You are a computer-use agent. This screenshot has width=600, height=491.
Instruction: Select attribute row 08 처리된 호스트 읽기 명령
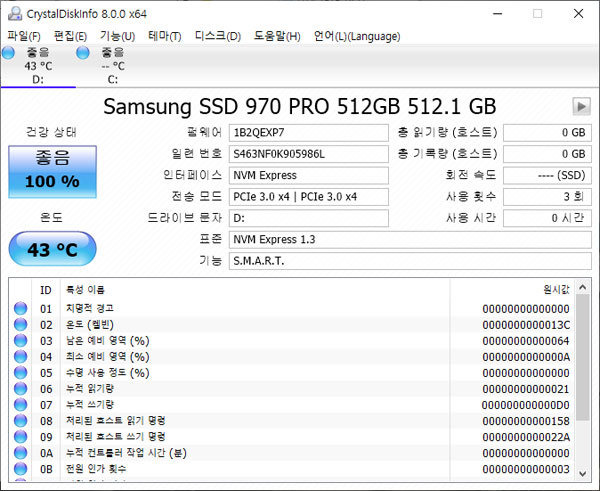[x=292, y=421]
